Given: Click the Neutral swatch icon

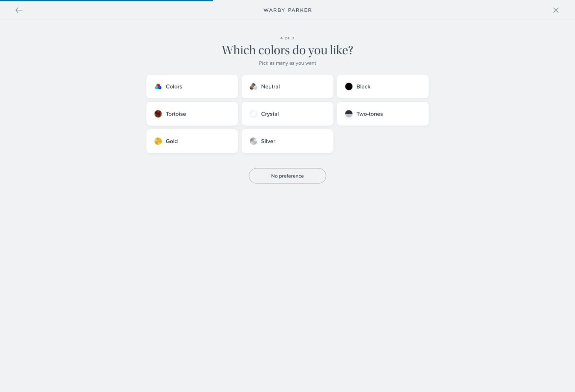Looking at the screenshot, I should [x=253, y=87].
